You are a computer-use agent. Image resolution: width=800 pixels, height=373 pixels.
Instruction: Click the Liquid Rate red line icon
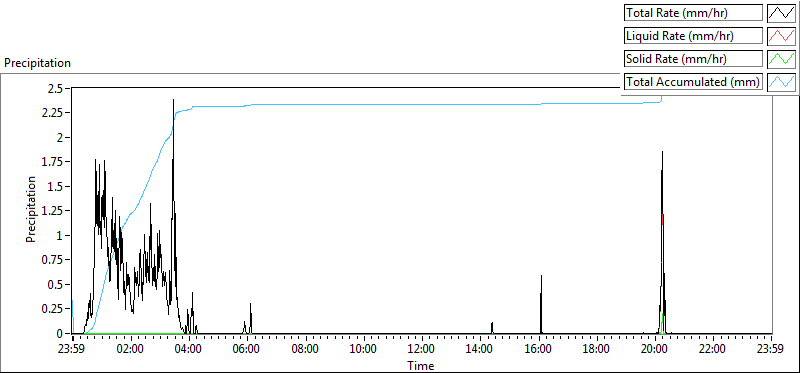click(x=781, y=36)
